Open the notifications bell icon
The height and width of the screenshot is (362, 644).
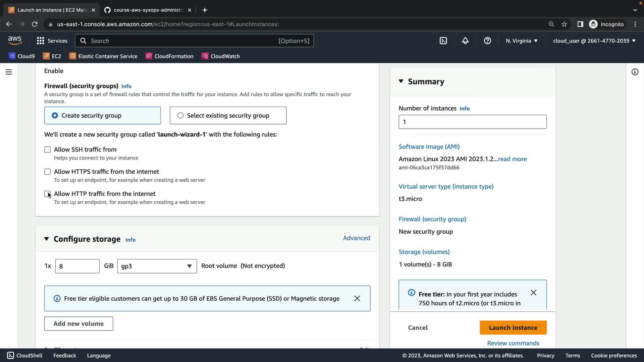tap(465, 41)
